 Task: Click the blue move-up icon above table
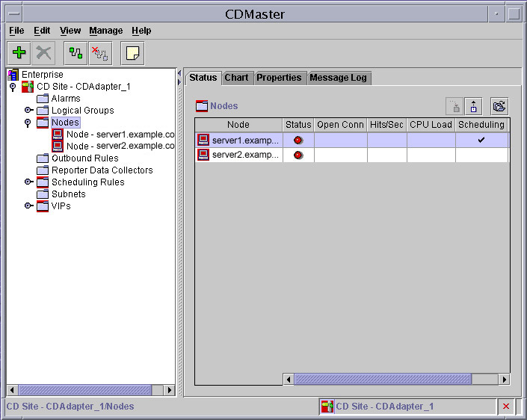(x=474, y=107)
